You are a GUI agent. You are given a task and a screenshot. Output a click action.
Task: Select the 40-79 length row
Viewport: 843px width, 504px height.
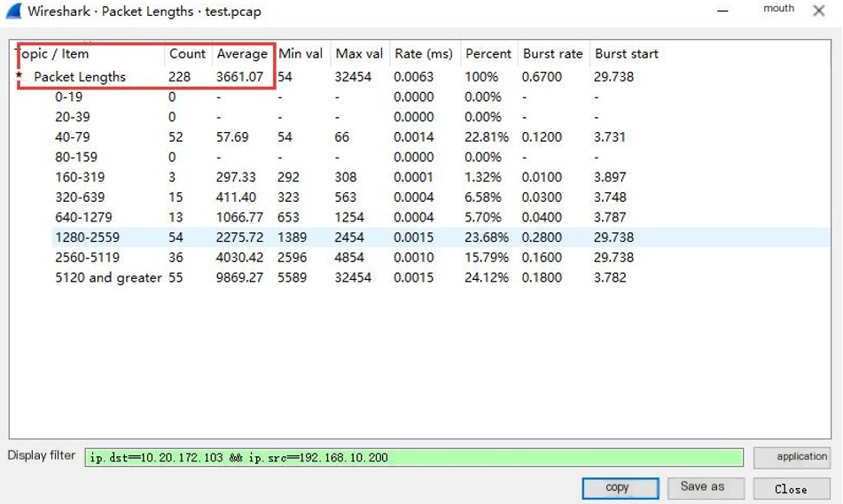click(422, 137)
